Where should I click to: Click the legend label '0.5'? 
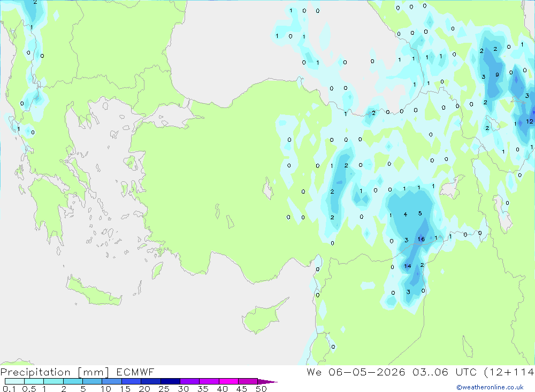(x=29, y=389)
